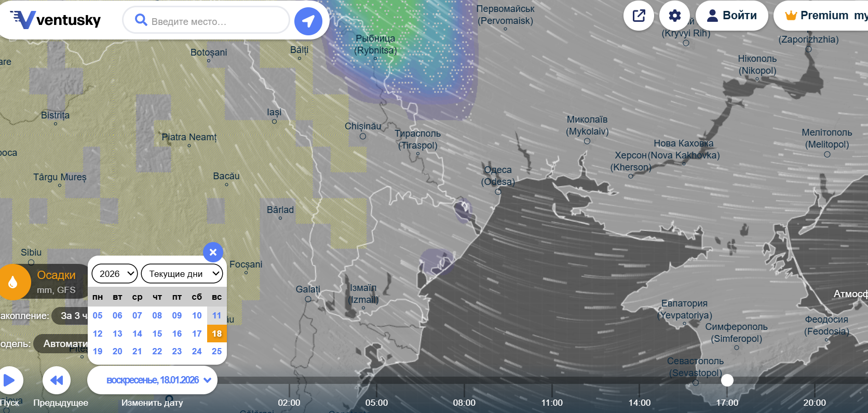
Task: Click the Войти login button
Action: coord(731,16)
